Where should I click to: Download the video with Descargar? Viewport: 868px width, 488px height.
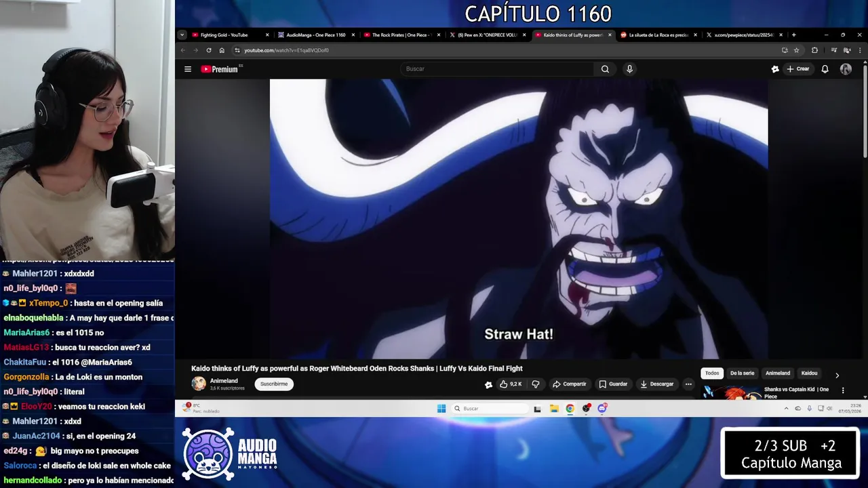click(x=656, y=384)
